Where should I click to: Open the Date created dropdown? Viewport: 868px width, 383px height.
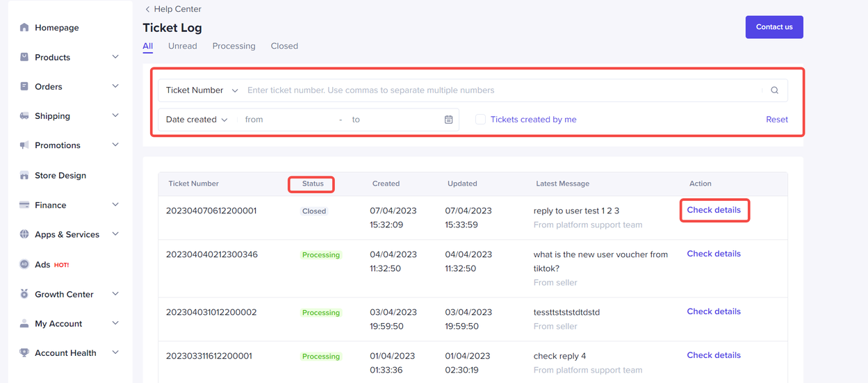click(197, 120)
